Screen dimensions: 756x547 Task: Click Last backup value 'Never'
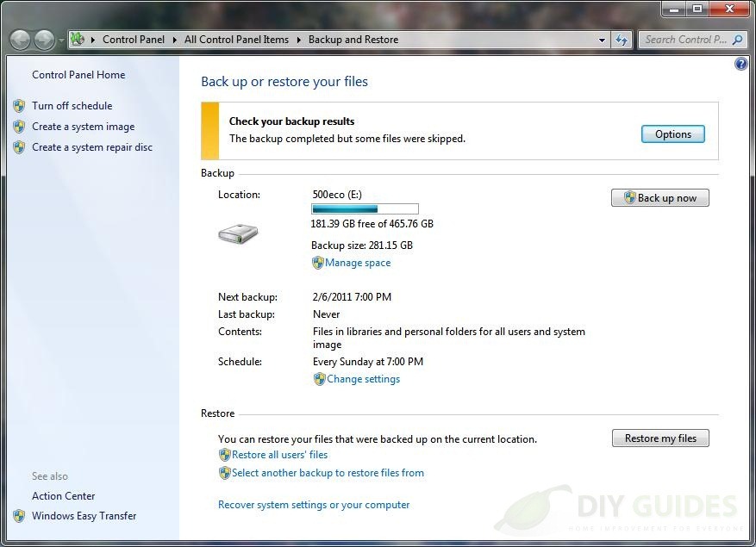pos(327,314)
